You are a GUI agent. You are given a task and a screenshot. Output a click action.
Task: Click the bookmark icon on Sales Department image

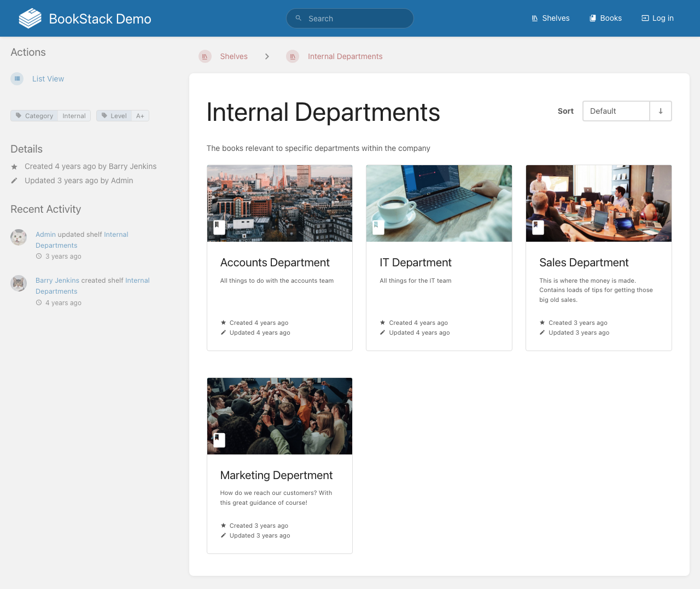click(538, 226)
